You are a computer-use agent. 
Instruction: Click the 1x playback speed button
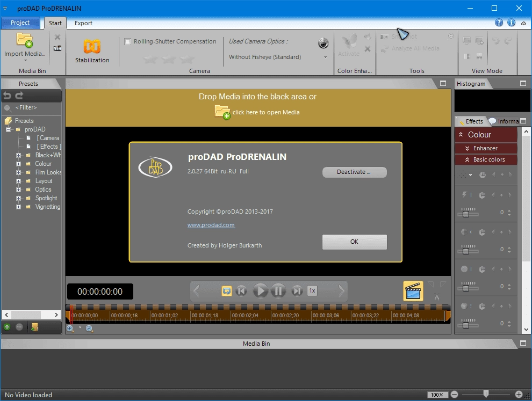pos(312,290)
